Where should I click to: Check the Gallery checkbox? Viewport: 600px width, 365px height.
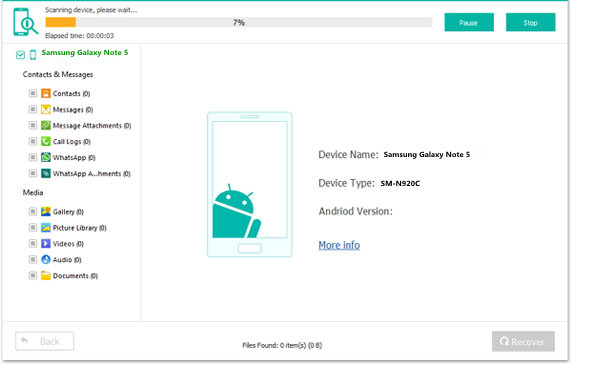[33, 212]
